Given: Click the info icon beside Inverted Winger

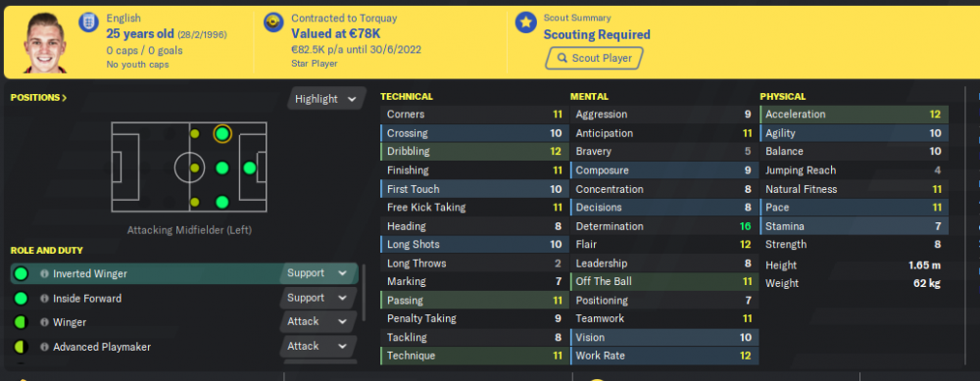Looking at the screenshot, I should click(44, 273).
